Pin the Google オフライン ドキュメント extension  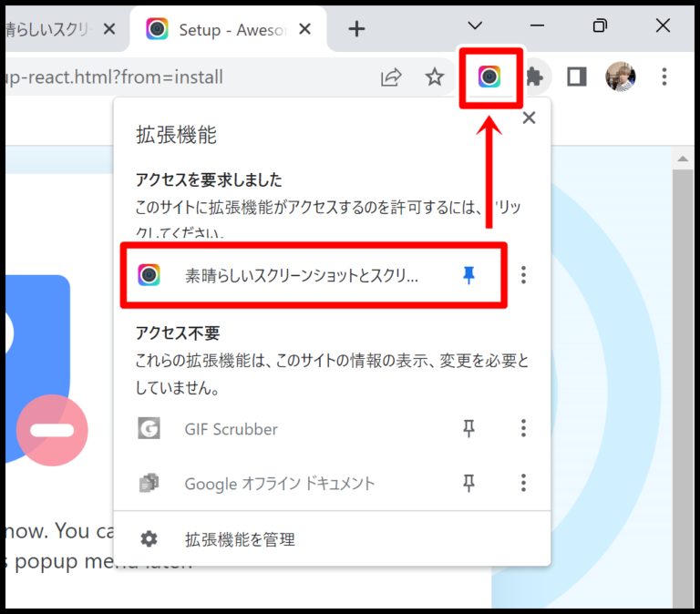[468, 483]
